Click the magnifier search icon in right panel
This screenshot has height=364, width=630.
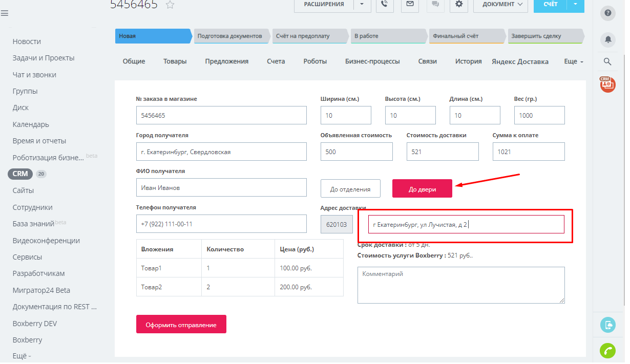point(607,61)
